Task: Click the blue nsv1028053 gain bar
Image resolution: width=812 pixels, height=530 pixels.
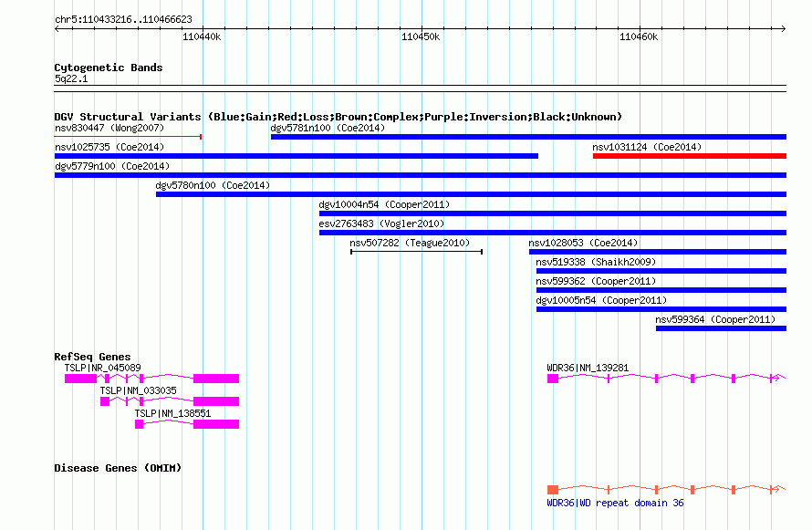Action: (658, 252)
